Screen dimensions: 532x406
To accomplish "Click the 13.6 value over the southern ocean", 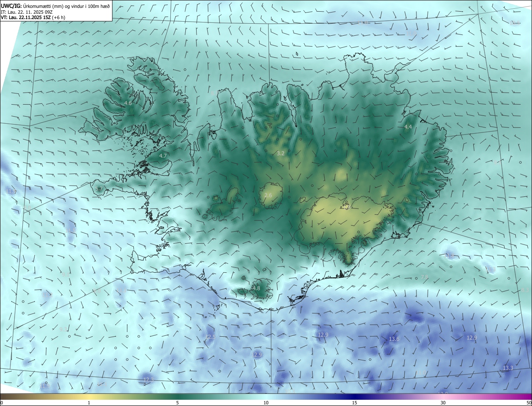I will point(394,339).
